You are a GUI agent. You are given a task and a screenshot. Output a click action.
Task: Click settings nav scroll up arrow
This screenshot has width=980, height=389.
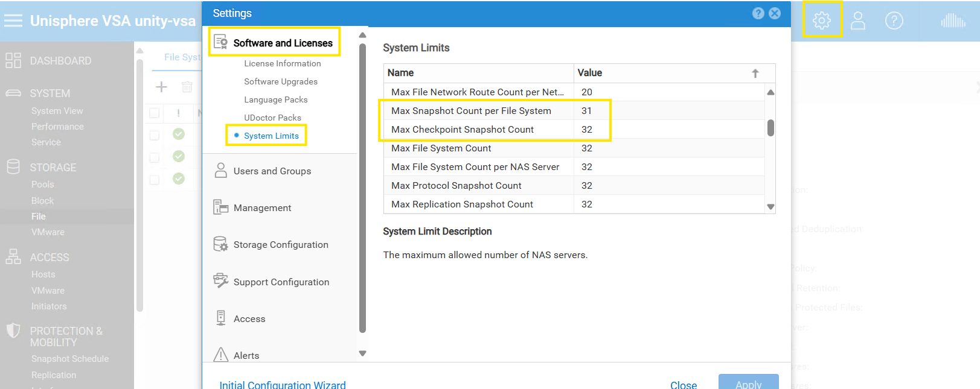tap(362, 35)
